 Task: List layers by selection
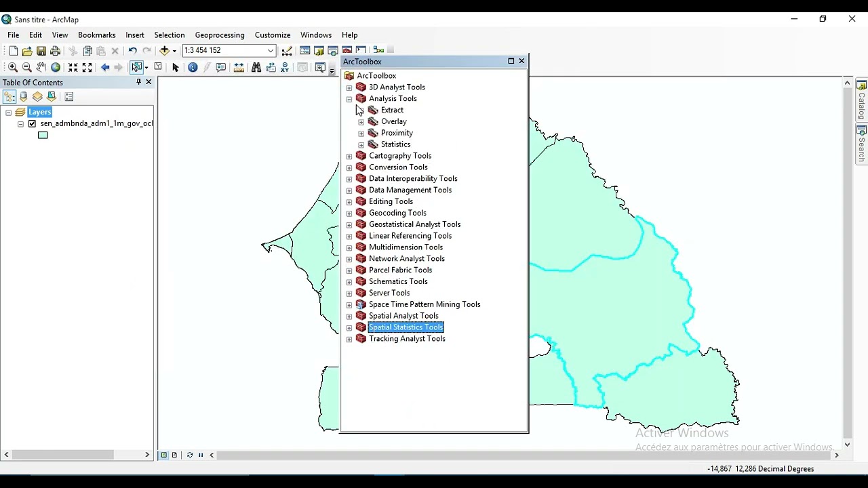tap(52, 97)
